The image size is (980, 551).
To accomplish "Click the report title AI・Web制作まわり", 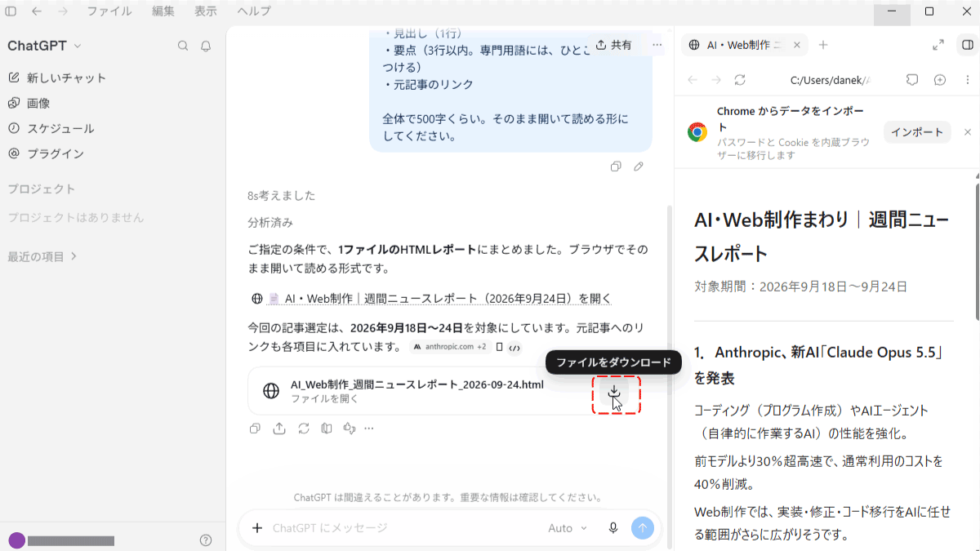I will [x=821, y=237].
